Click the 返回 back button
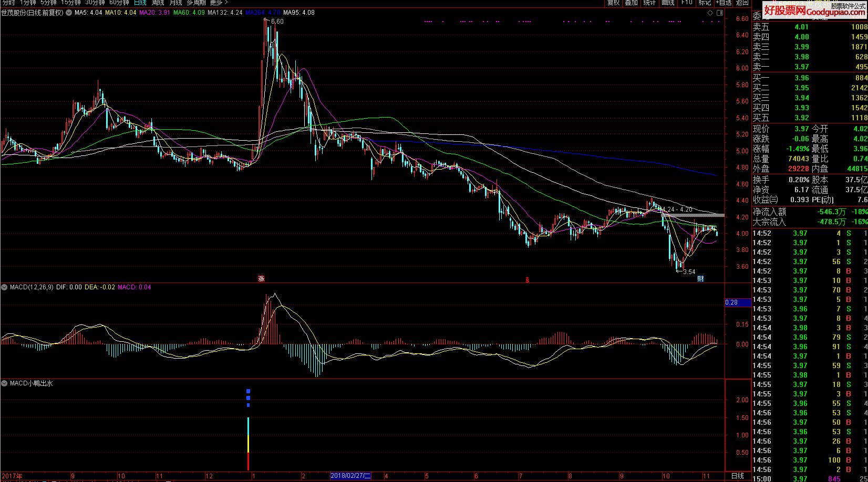Viewport: 868px width, 482px height. (x=742, y=3)
